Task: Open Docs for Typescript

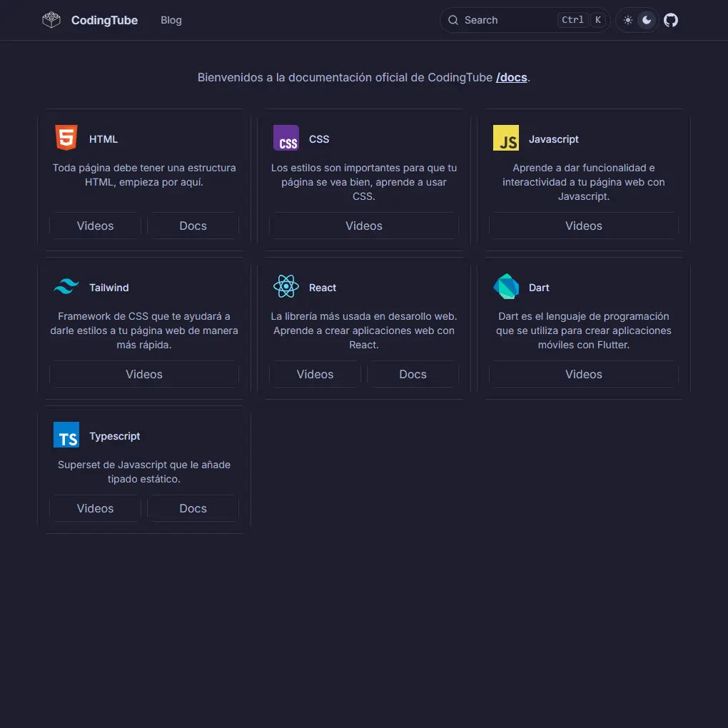Action: (192, 507)
